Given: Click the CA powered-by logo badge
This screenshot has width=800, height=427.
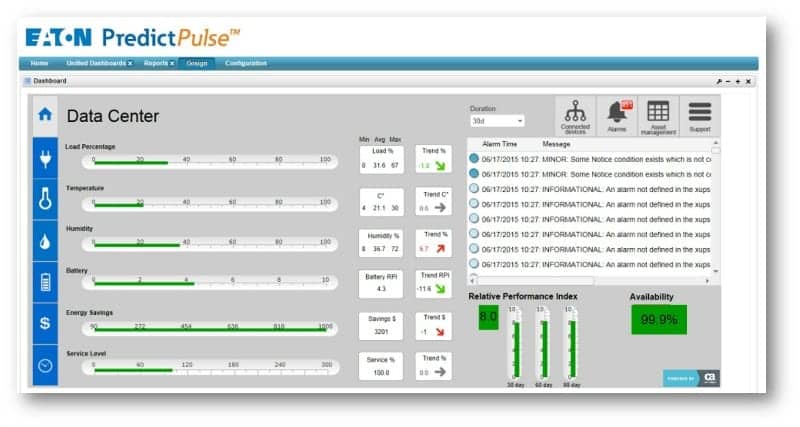Looking at the screenshot, I should tap(691, 378).
